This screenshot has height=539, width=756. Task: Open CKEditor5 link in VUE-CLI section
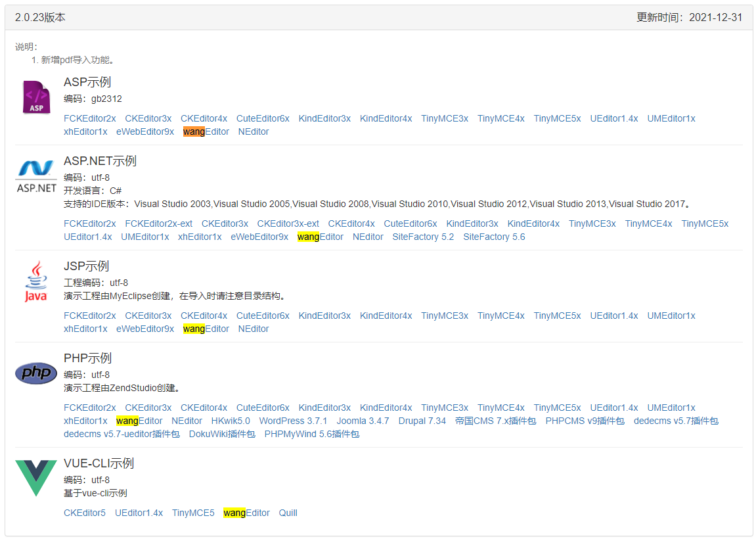(84, 513)
